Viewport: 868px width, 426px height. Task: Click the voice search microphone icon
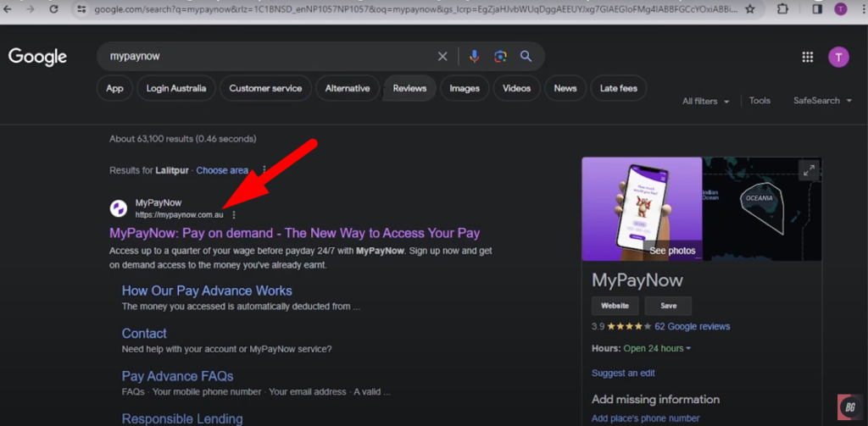[x=474, y=56]
